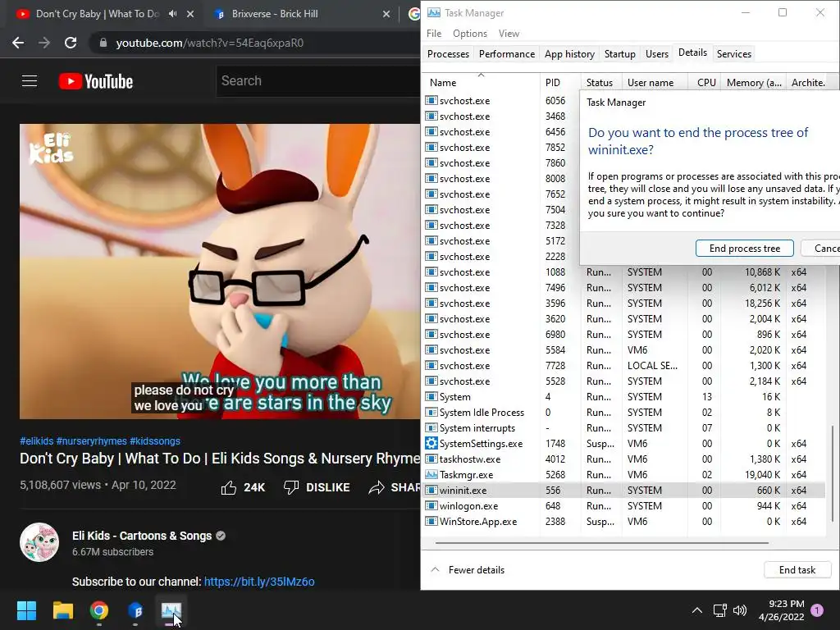Click the #nurseryrhymes hashtag
This screenshot has height=630, width=840.
click(x=92, y=441)
